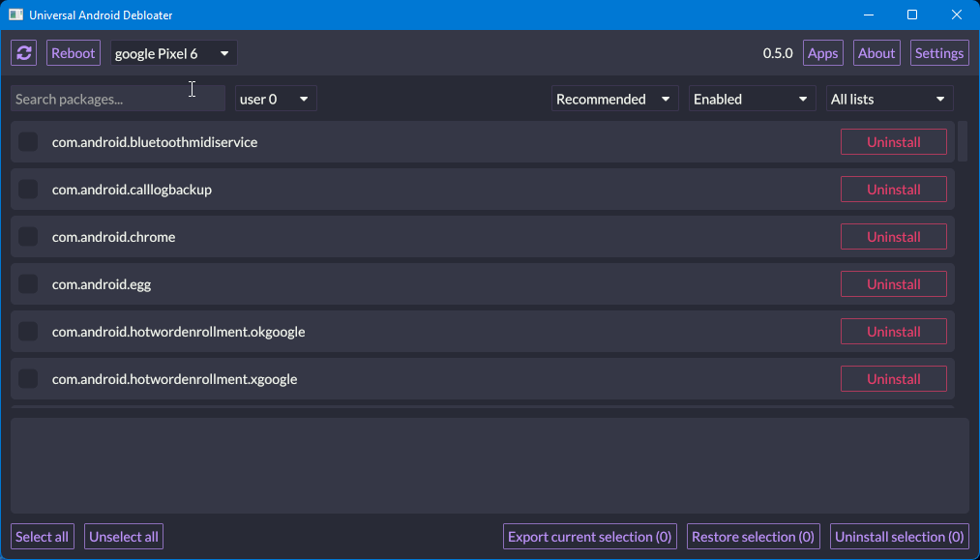The image size is (980, 560).
Task: Click the refresh device list icon
Action: pyautogui.click(x=24, y=53)
